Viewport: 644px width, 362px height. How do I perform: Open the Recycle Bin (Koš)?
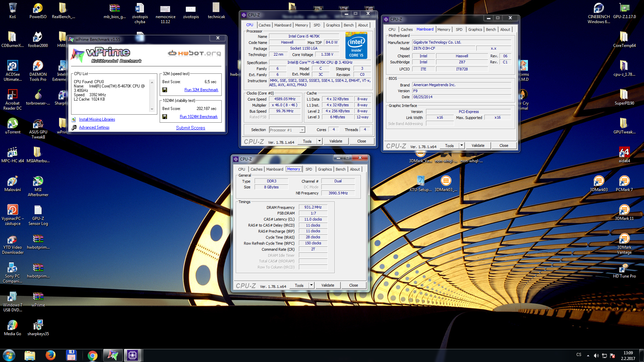point(12,10)
